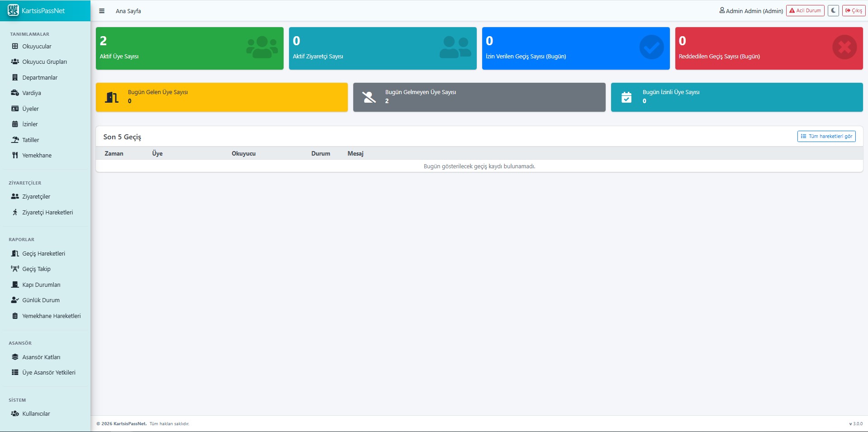
Task: Open Okuyucular from the sidebar
Action: point(37,46)
